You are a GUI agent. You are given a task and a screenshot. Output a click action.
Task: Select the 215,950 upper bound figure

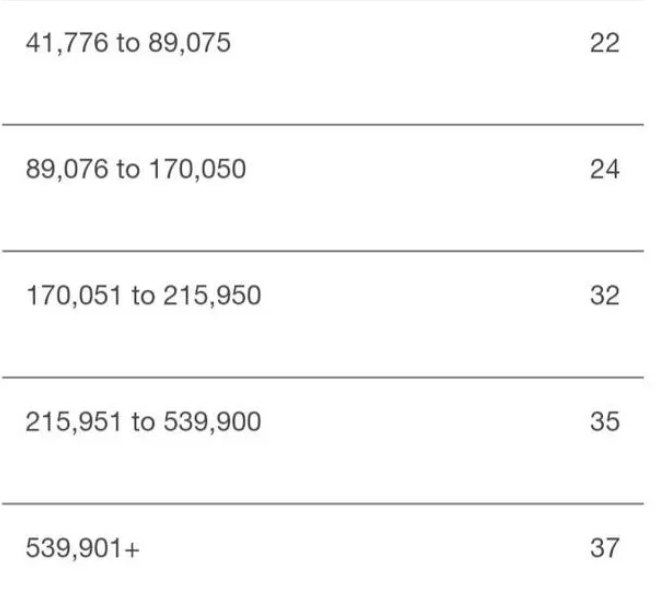[x=212, y=296]
